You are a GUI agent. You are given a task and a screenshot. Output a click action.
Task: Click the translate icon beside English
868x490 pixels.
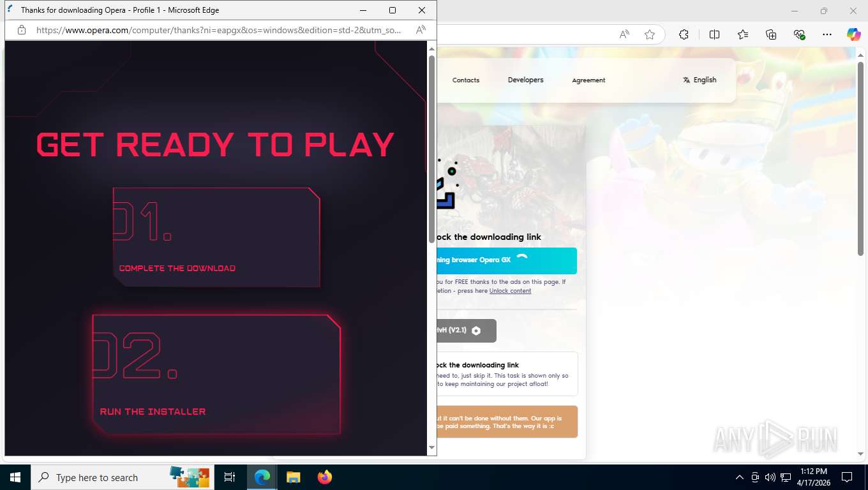(686, 80)
